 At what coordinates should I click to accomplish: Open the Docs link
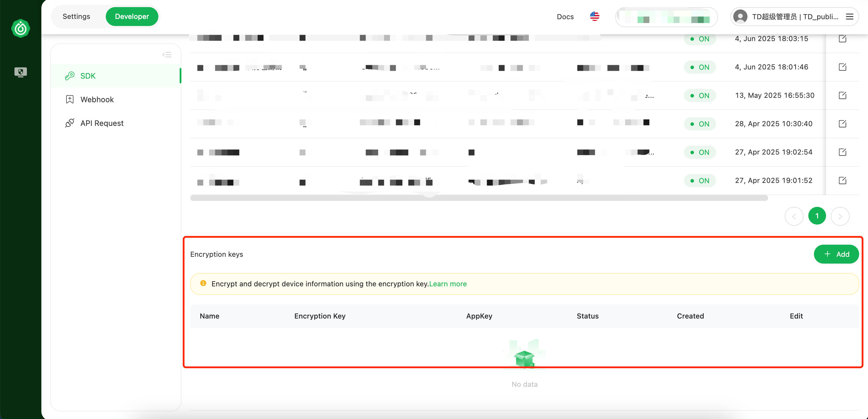[x=565, y=17]
